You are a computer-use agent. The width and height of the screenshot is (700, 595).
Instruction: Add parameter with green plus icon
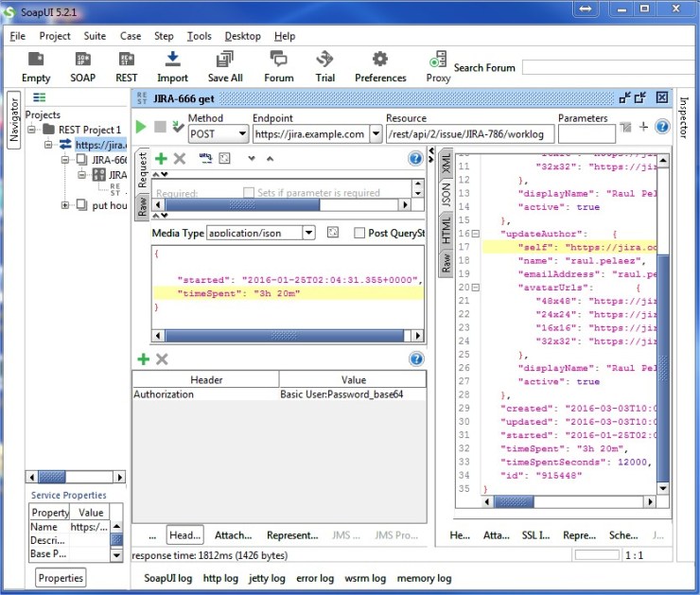coord(161,159)
